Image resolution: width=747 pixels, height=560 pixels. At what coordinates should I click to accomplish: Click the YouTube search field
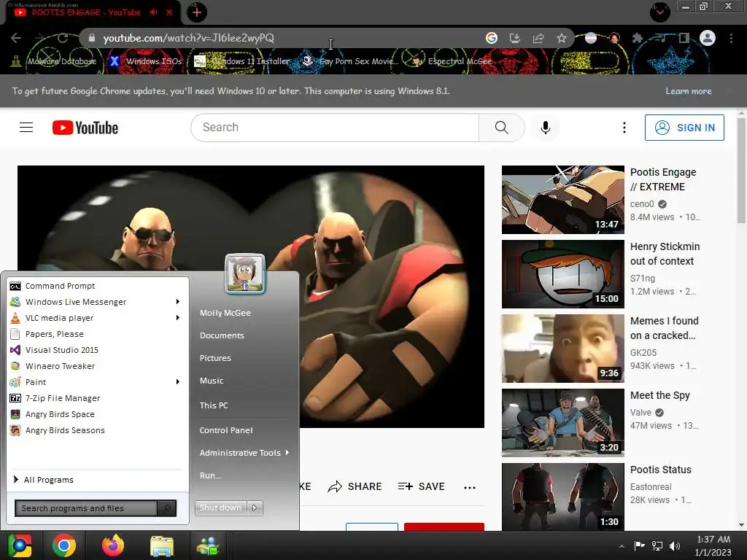(335, 128)
